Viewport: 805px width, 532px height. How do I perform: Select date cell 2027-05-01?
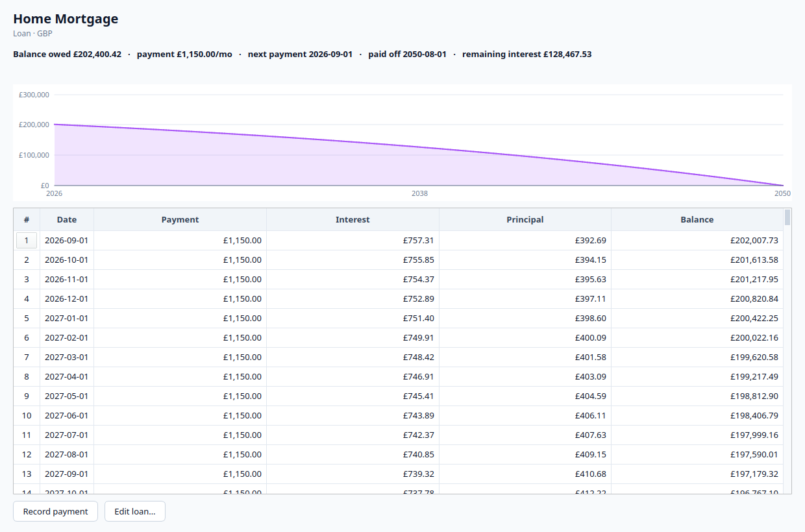67,396
